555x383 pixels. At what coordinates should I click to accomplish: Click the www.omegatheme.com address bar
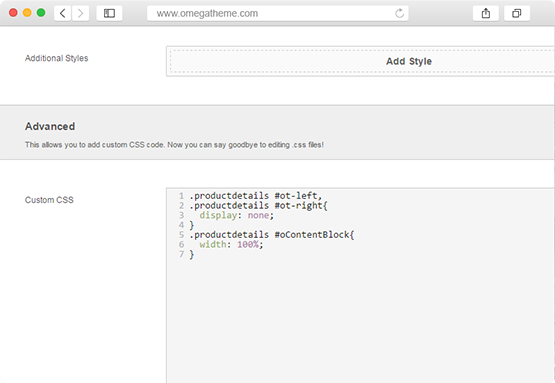(x=278, y=13)
